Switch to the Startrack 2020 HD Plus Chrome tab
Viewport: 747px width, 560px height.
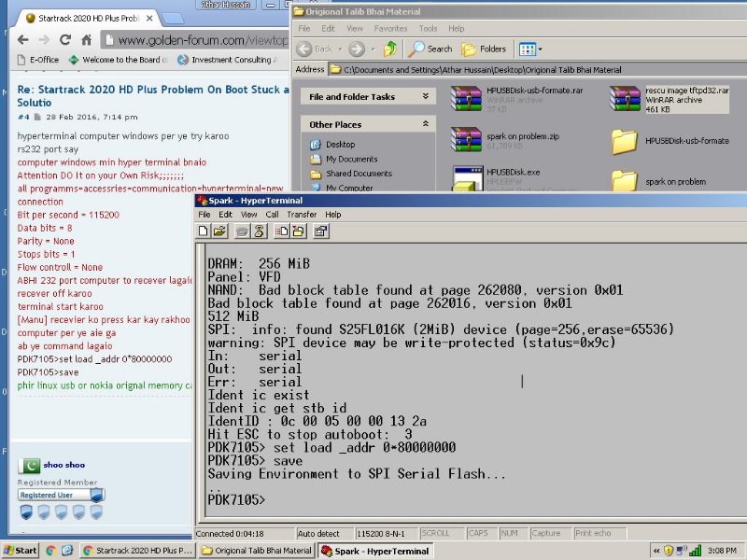pyautogui.click(x=86, y=18)
